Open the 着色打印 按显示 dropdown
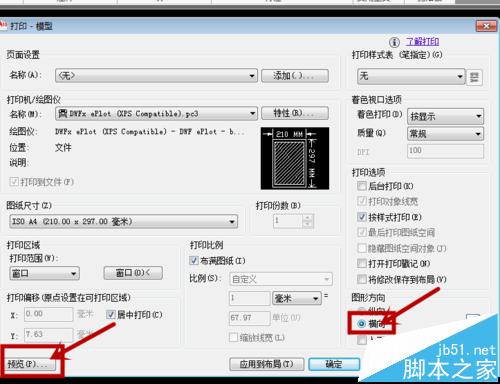Screen dimensions: 500x384 coord(445,116)
